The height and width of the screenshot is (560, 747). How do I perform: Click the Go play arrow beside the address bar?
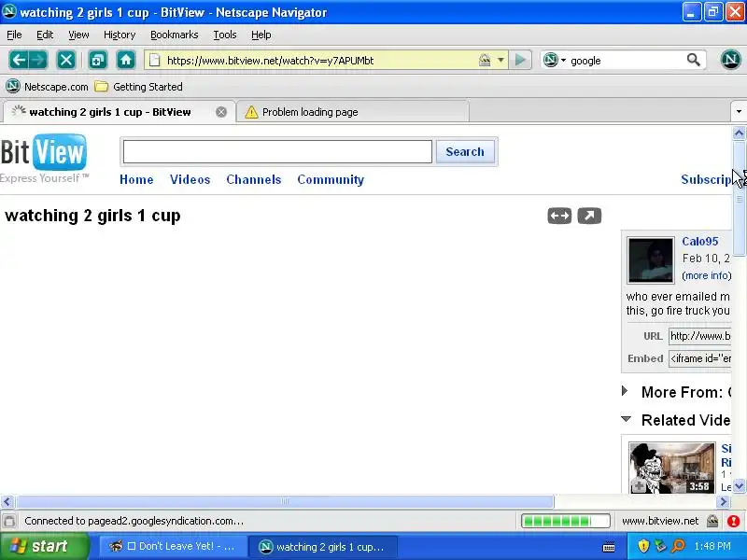520,60
